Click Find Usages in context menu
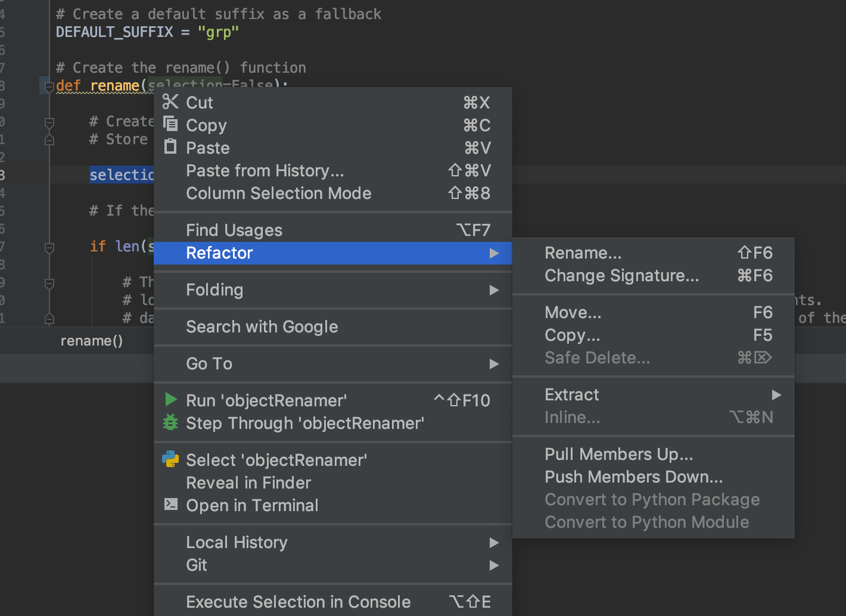This screenshot has height=616, width=846. click(x=234, y=231)
